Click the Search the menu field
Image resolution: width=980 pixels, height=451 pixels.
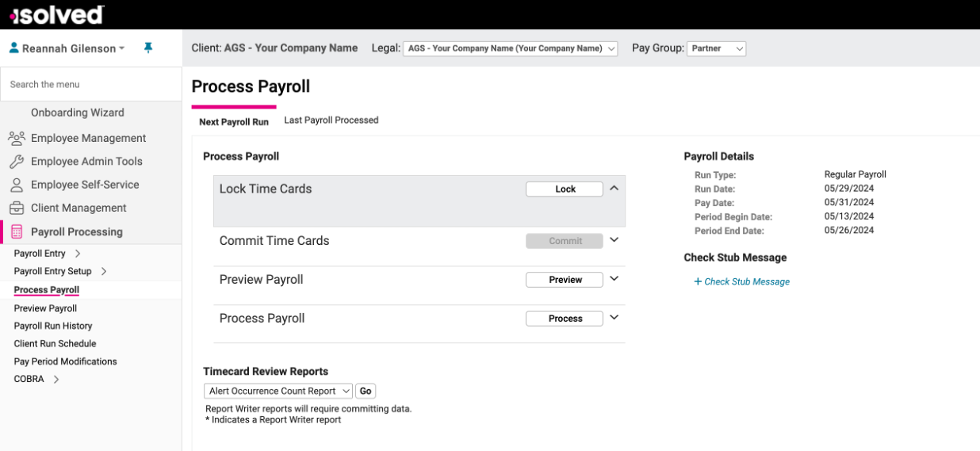[91, 84]
